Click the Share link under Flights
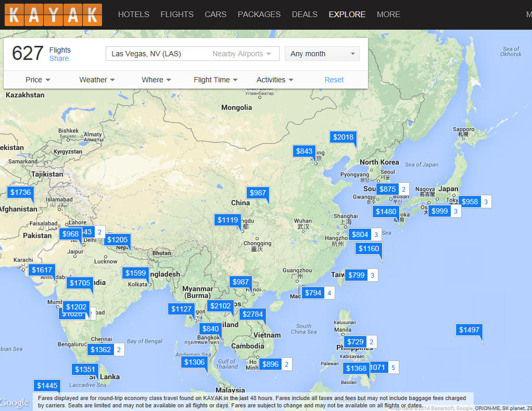532x411 pixels. tap(59, 58)
